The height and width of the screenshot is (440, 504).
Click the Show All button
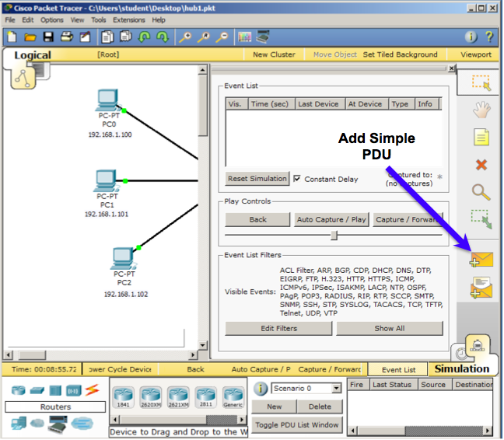[x=389, y=329]
